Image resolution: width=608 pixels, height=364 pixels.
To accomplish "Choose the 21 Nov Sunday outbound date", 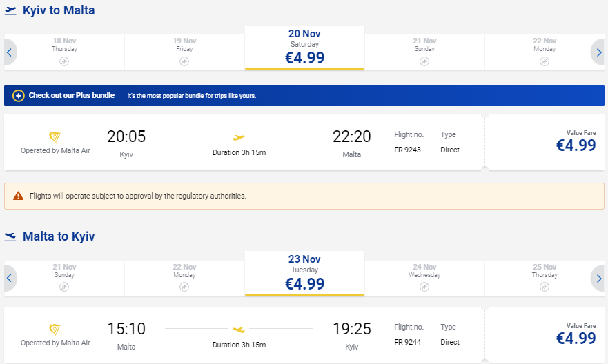I will [424, 52].
